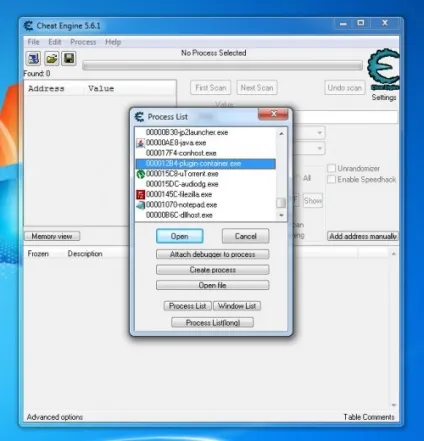Click the Frozen column header
Screen dimensions: 424x441
[x=38, y=254]
